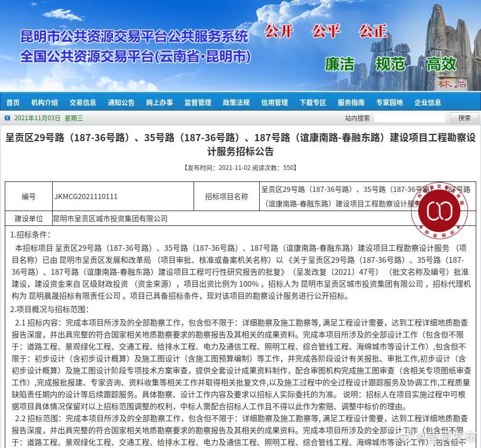Select 网上办事 navigation item

(160, 102)
